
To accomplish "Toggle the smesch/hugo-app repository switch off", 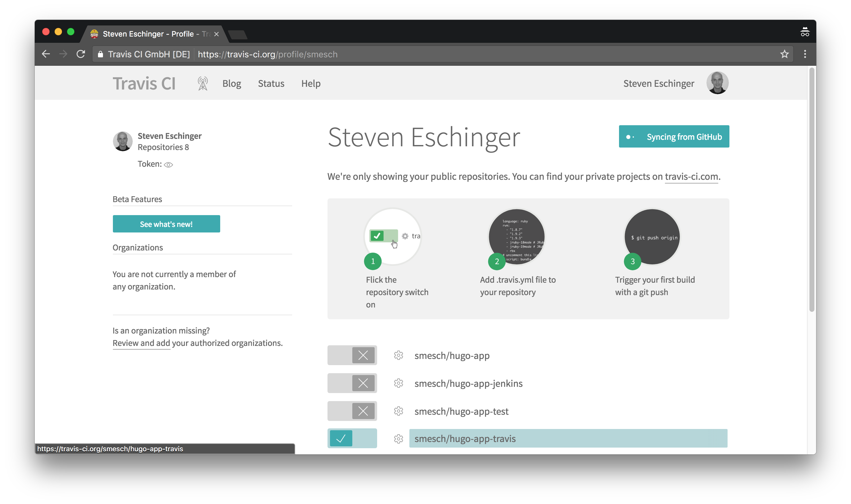I will 352,355.
